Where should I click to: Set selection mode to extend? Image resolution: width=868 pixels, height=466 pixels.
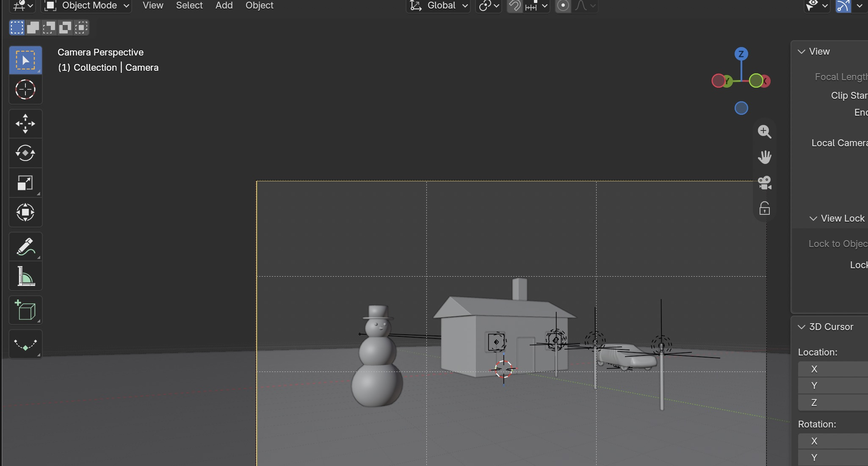click(x=33, y=28)
